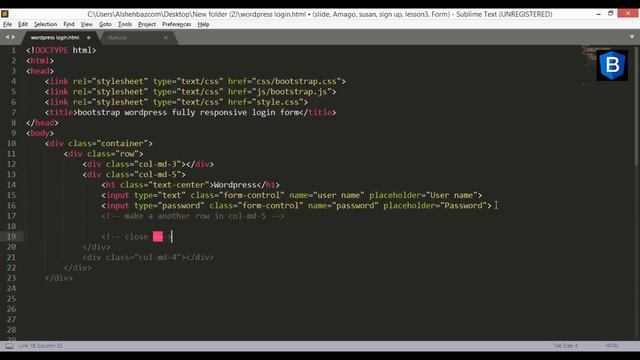Minimize the Sublime Text window
Screen dimensions: 640x360
tap(598, 14)
